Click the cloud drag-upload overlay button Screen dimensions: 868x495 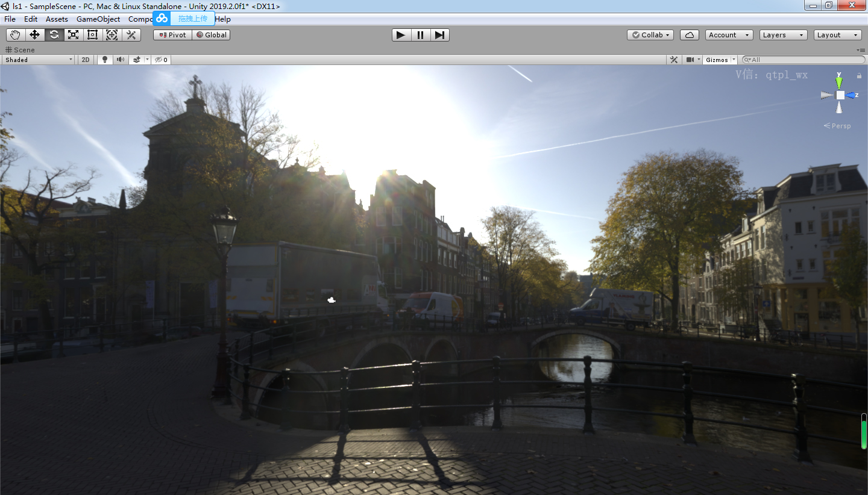pyautogui.click(x=184, y=19)
